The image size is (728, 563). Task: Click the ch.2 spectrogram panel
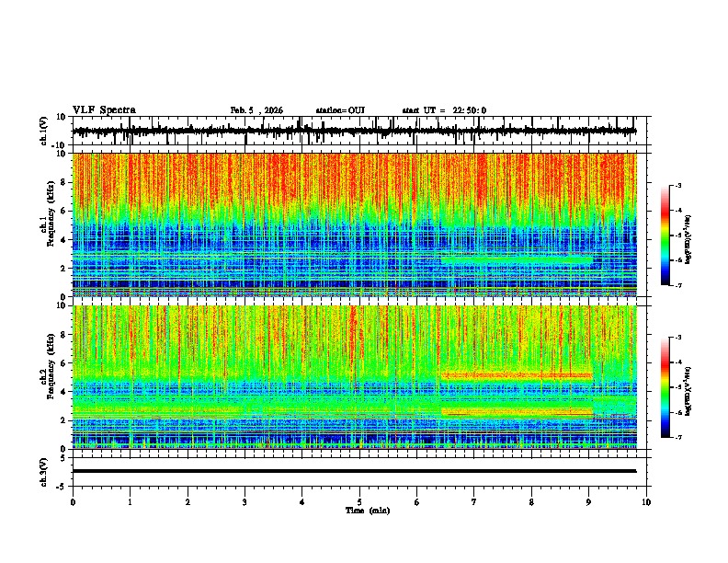(x=354, y=377)
